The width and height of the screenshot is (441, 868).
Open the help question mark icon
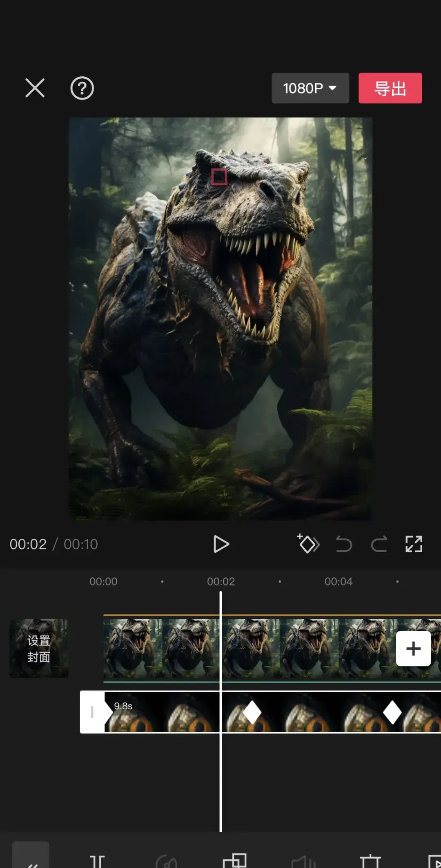coord(82,88)
